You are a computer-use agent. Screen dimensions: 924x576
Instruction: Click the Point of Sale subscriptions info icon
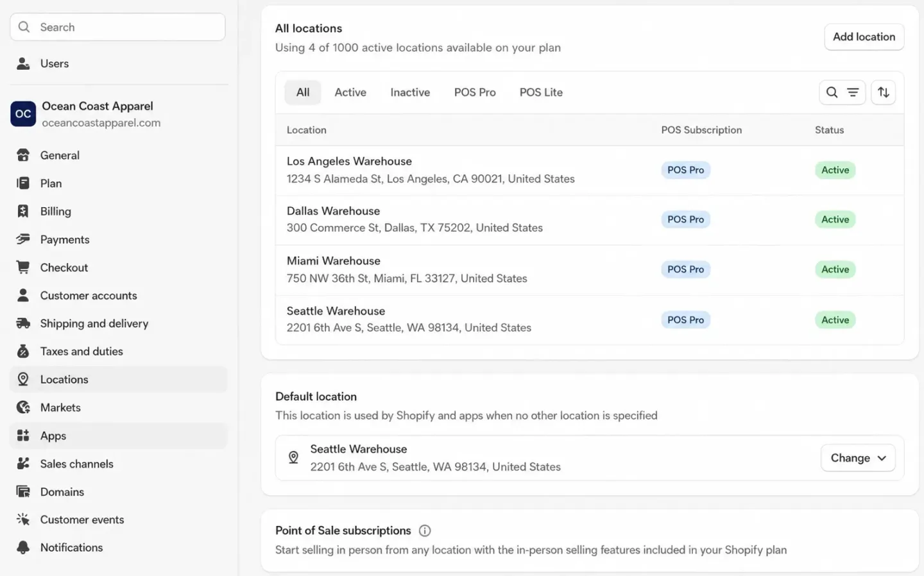click(425, 530)
